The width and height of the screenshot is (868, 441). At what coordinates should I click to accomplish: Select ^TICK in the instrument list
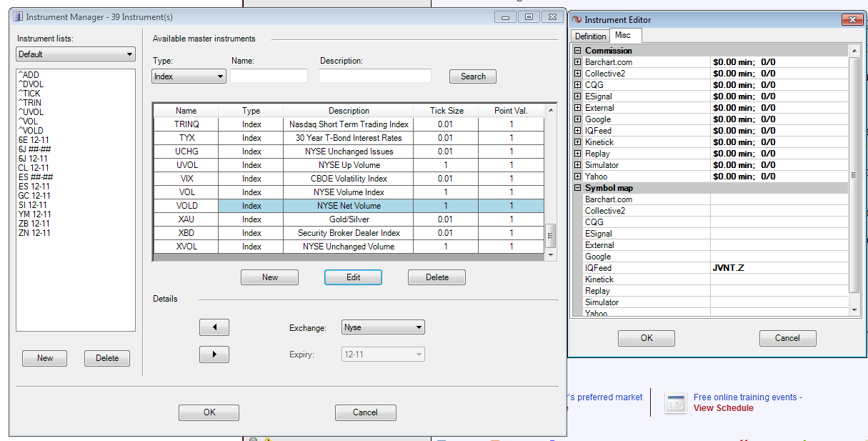point(29,94)
